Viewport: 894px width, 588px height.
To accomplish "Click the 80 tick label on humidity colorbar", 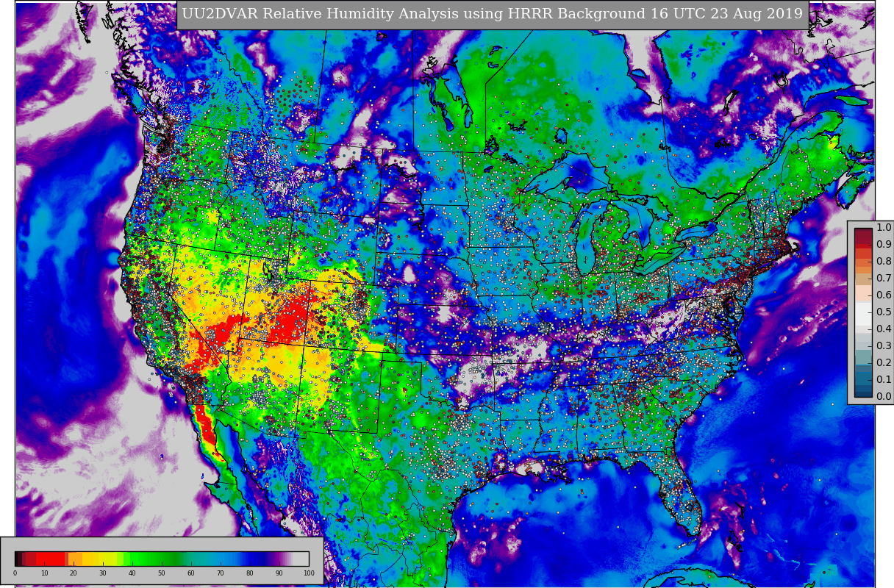I will pos(250,573).
